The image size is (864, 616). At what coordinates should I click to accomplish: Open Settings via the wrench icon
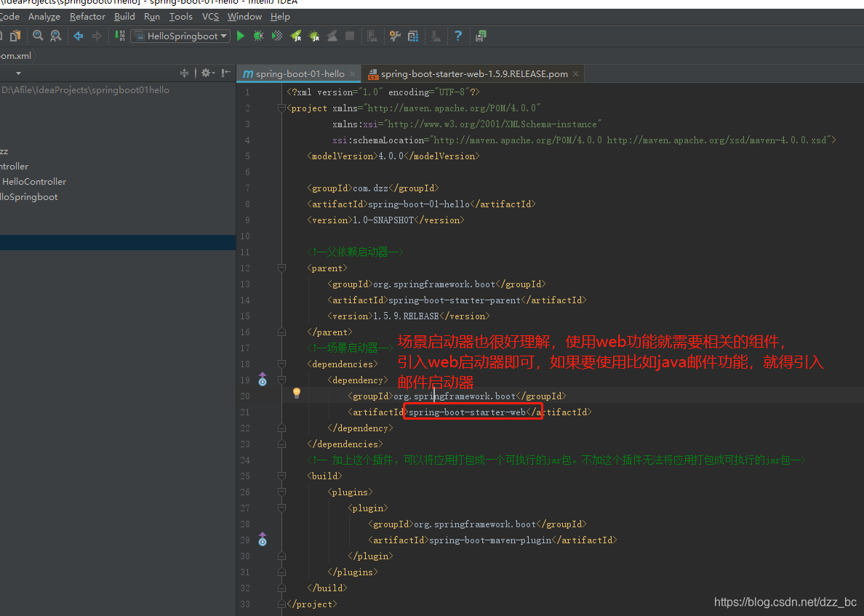click(395, 36)
